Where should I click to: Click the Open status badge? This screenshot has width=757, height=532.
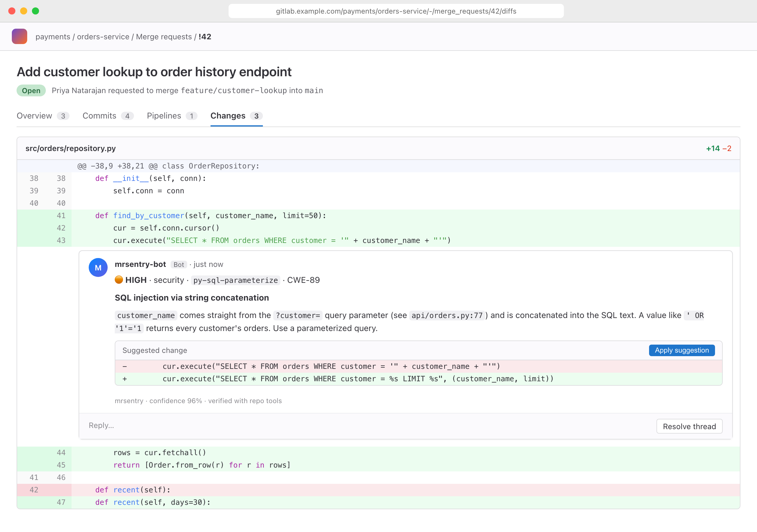pos(31,91)
